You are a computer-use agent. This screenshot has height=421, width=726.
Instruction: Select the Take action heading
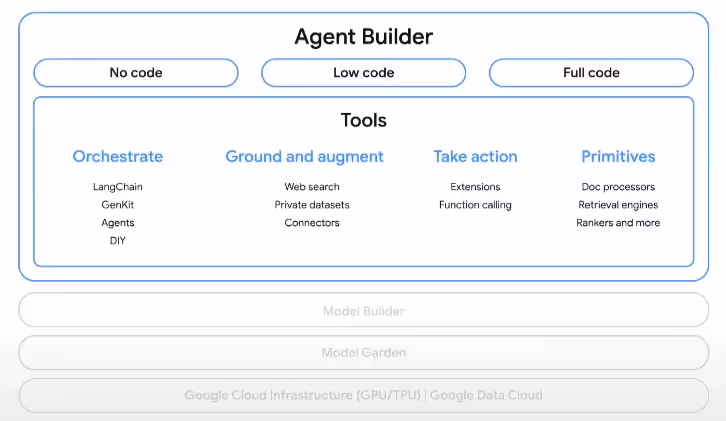(476, 157)
